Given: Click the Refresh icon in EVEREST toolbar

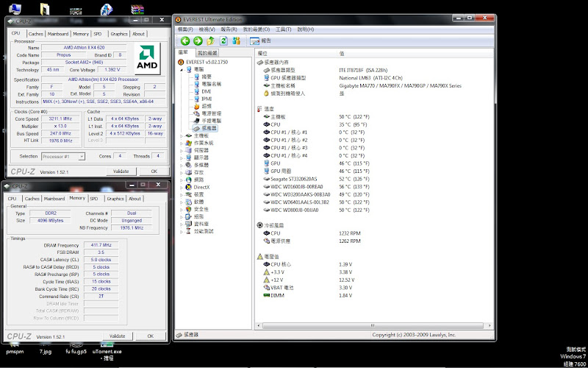Looking at the screenshot, I should click(x=223, y=40).
